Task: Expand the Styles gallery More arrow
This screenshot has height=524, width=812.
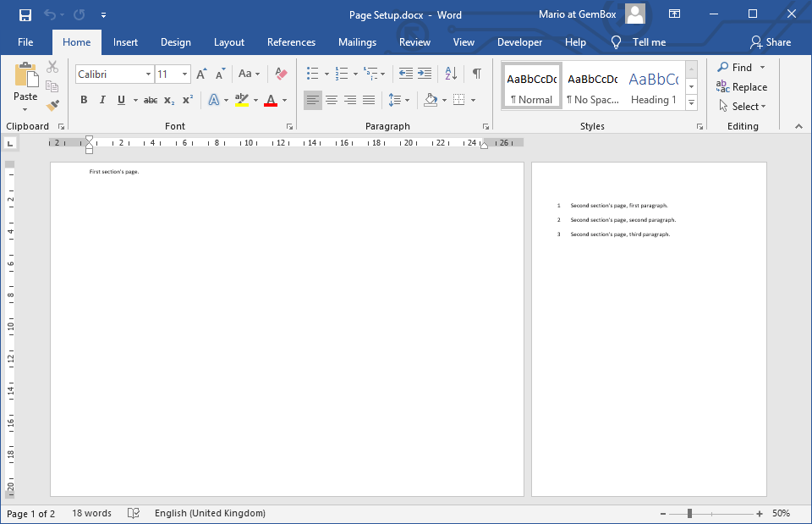Action: [691, 102]
